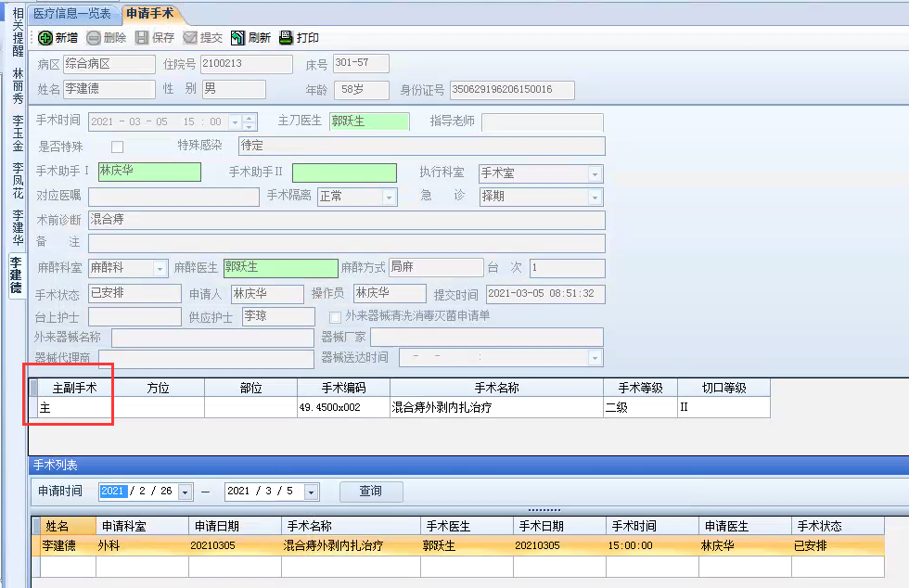The height and width of the screenshot is (588, 909).
Task: Click the 手术名称 column header in upper grid
Action: pos(497,388)
